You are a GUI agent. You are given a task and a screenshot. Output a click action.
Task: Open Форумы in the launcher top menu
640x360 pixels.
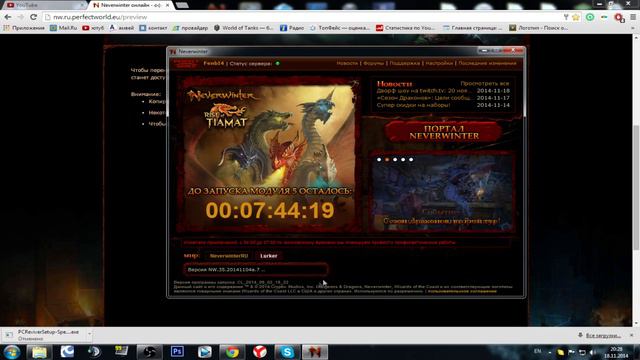tap(373, 63)
